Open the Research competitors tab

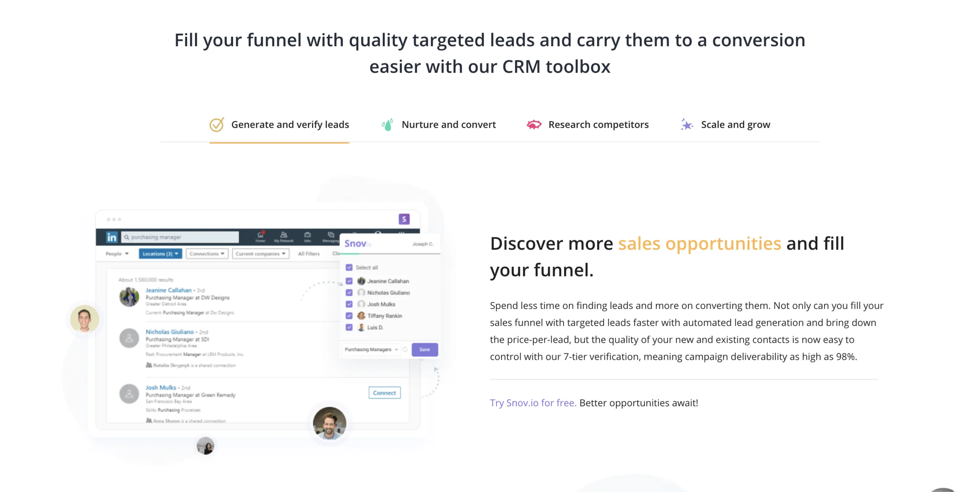(x=587, y=125)
